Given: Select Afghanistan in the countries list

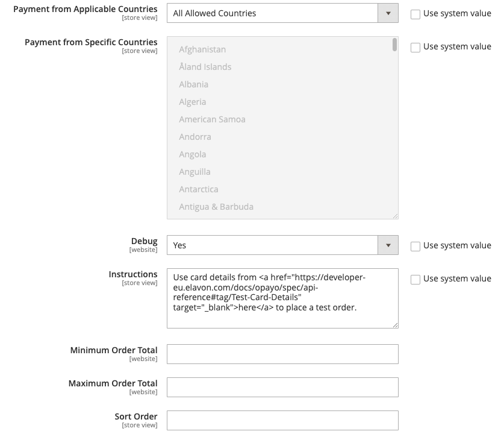Looking at the screenshot, I should 202,49.
